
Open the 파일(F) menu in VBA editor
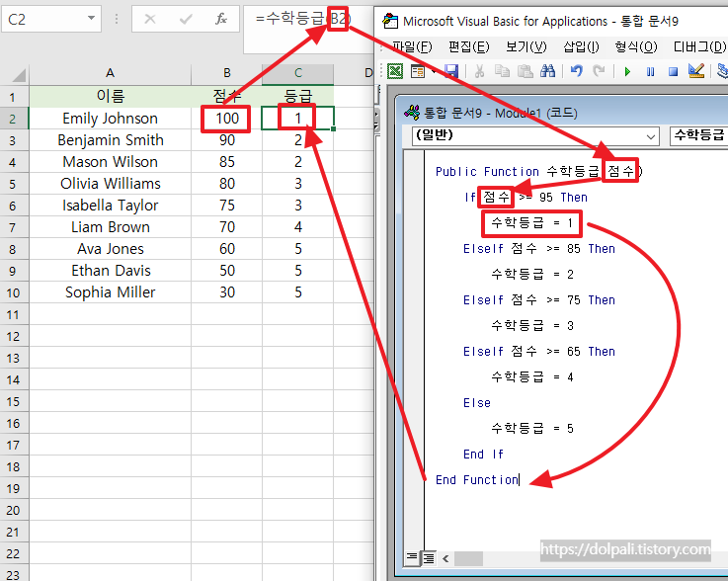point(412,46)
